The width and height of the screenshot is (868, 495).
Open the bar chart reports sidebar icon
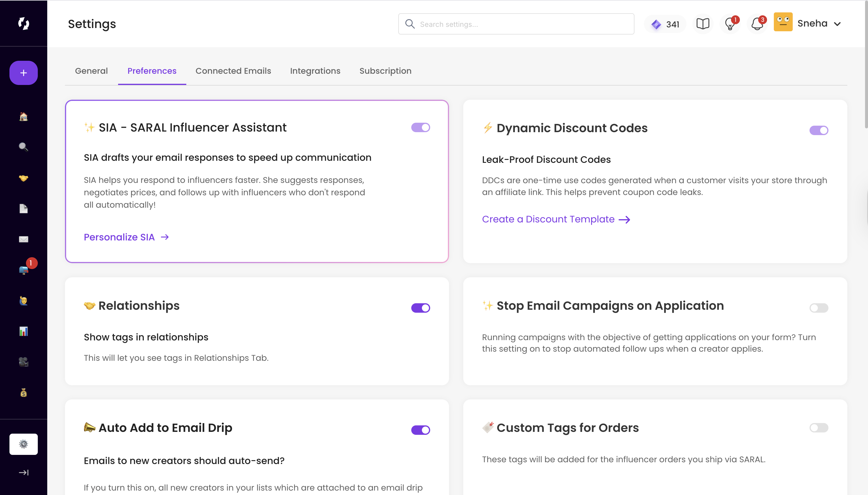(24, 331)
